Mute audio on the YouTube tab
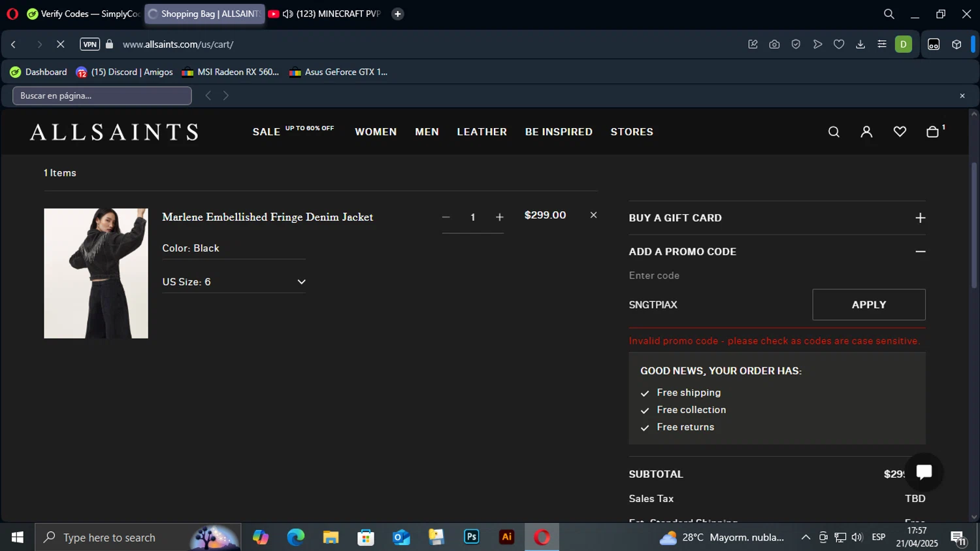980x551 pixels. pos(287,14)
